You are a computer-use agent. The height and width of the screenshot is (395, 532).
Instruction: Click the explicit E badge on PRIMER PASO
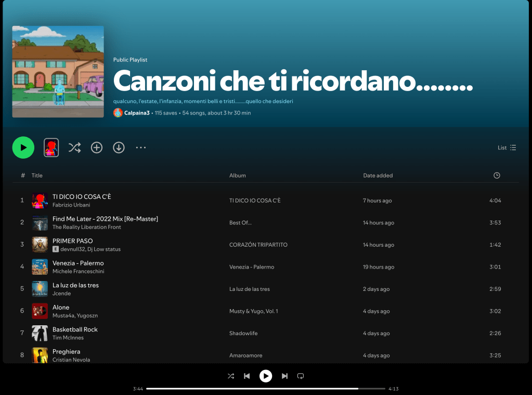pos(56,249)
